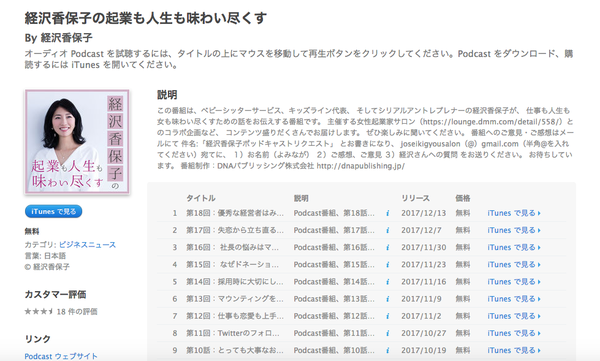Click the info icon for episode 第14回
The width and height of the screenshot is (600, 361).
pos(387,282)
